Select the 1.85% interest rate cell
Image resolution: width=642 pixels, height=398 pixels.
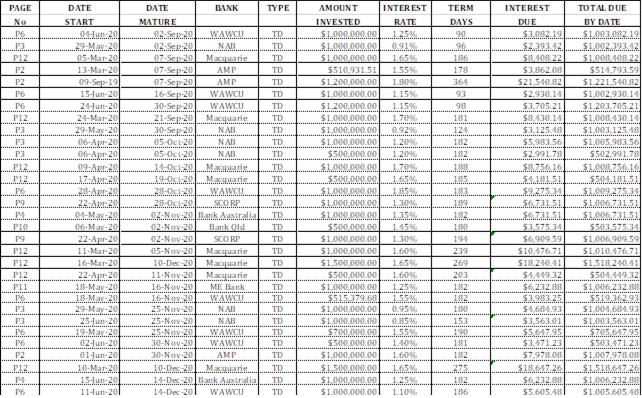click(x=405, y=191)
